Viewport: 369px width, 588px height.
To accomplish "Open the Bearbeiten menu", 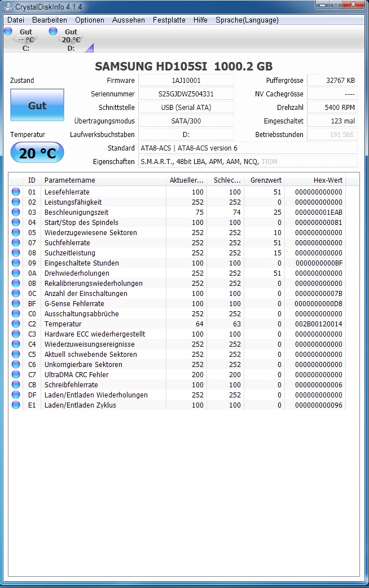I will [x=50, y=20].
